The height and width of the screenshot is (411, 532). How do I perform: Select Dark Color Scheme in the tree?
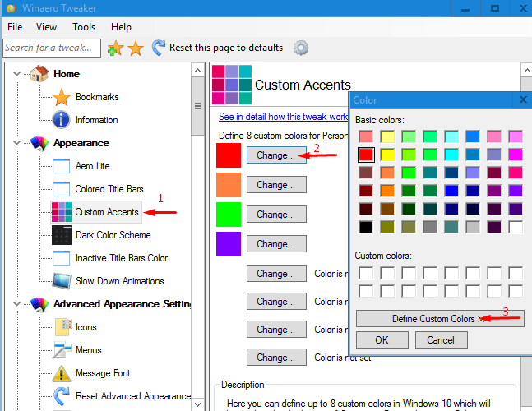pos(113,235)
